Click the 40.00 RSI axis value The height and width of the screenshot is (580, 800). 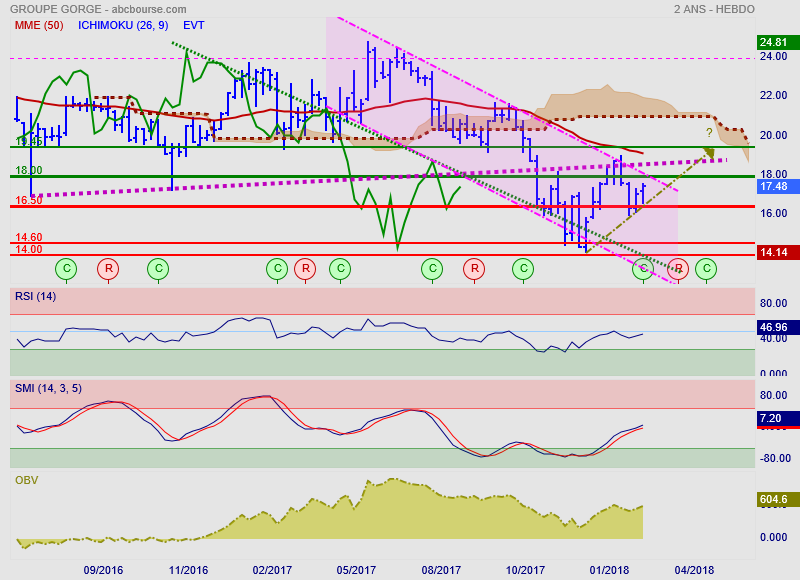pyautogui.click(x=773, y=338)
